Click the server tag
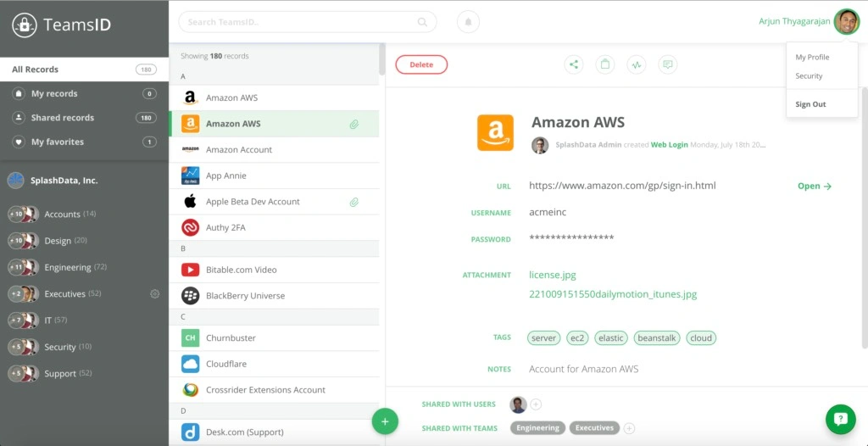Viewport: 868px width, 446px height. (543, 338)
